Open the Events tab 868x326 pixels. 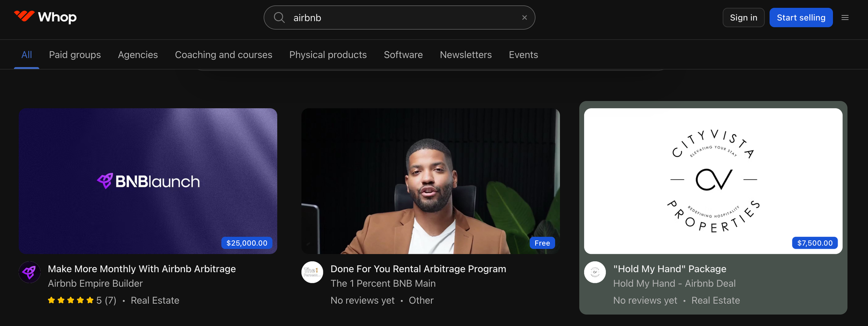523,55
